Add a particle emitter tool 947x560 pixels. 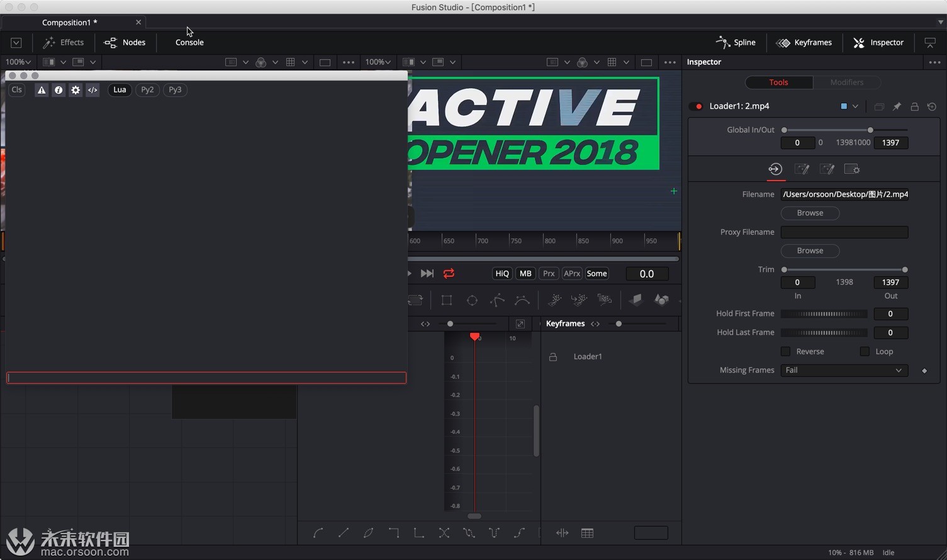click(x=554, y=300)
